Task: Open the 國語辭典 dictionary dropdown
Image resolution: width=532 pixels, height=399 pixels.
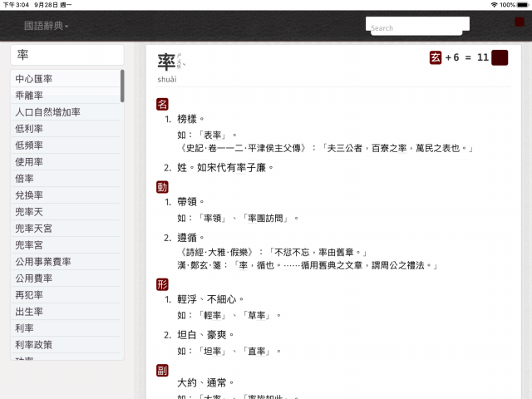Action: pos(47,26)
